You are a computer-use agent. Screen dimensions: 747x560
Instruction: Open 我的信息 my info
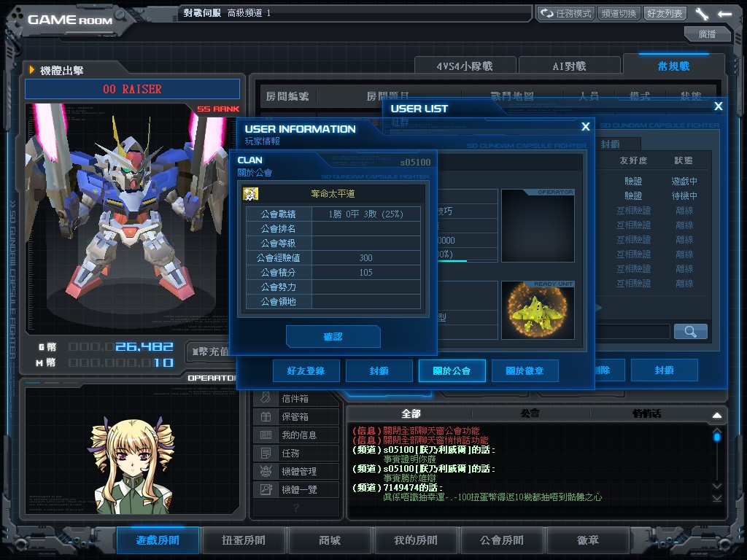(x=296, y=435)
